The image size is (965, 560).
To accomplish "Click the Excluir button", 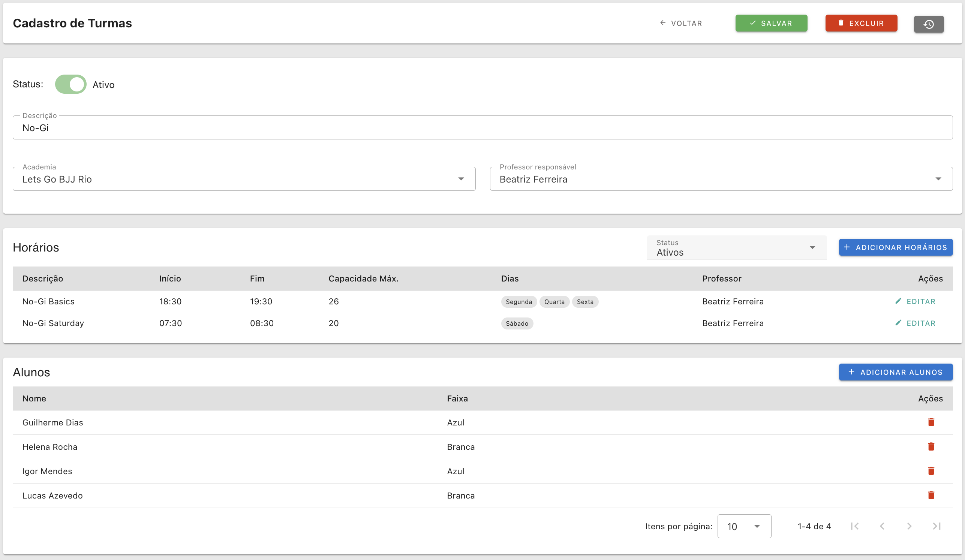I will coord(861,23).
